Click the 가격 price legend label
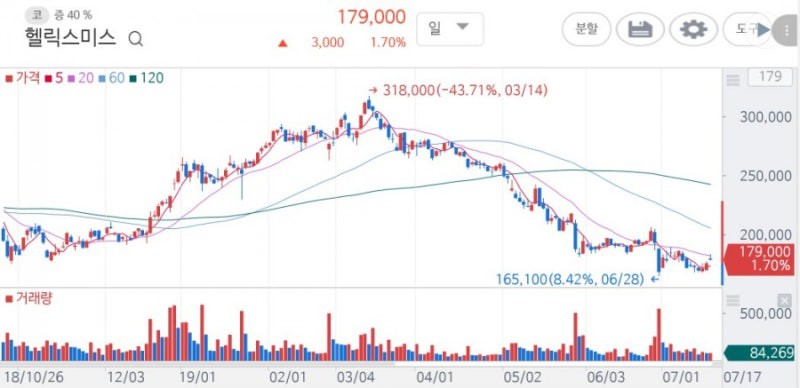Image resolution: width=800 pixels, height=388 pixels. click(x=22, y=78)
